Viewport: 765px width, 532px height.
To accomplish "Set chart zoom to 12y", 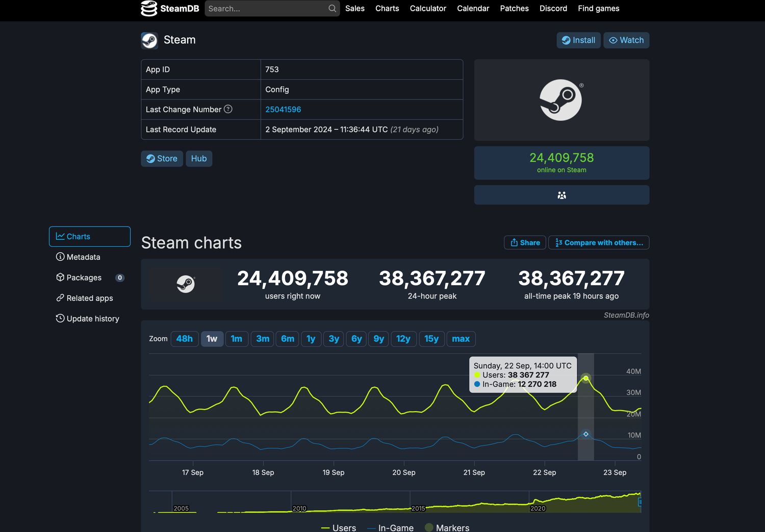I will [403, 339].
